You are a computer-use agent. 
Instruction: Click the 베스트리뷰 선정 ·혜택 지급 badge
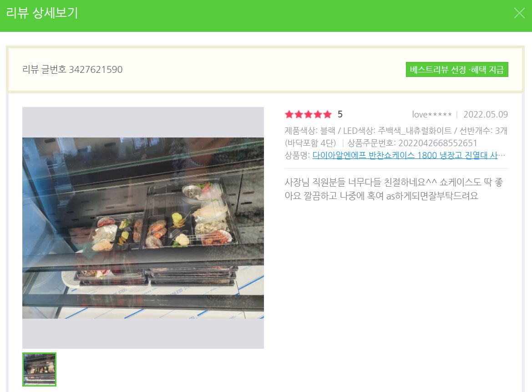click(456, 70)
